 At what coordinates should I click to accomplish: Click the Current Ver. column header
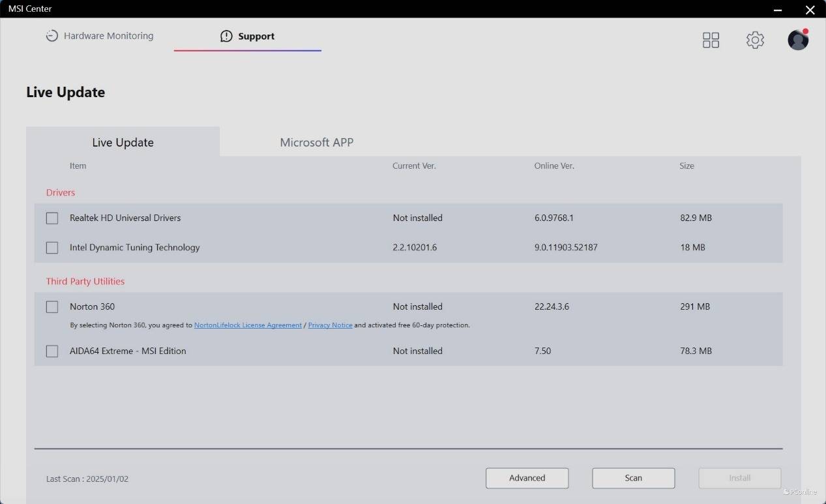pyautogui.click(x=414, y=166)
